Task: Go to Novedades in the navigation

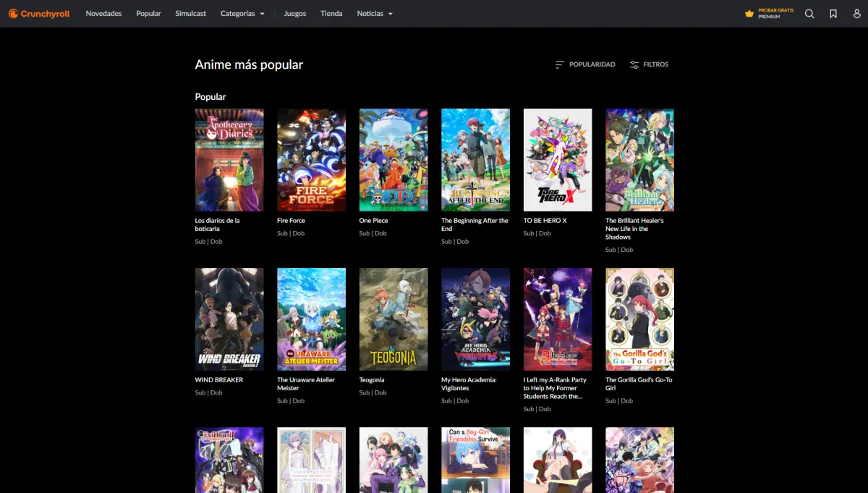Action: [103, 14]
